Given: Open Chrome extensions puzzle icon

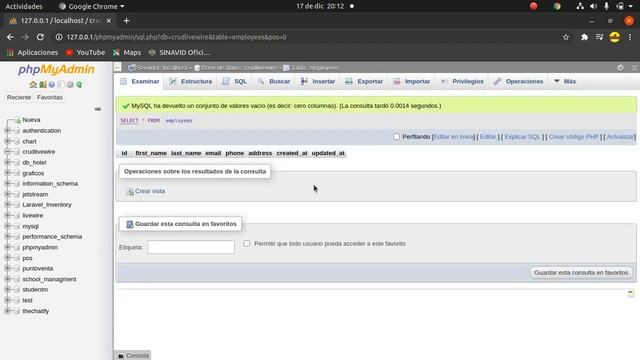Looking at the screenshot, I should [584, 37].
